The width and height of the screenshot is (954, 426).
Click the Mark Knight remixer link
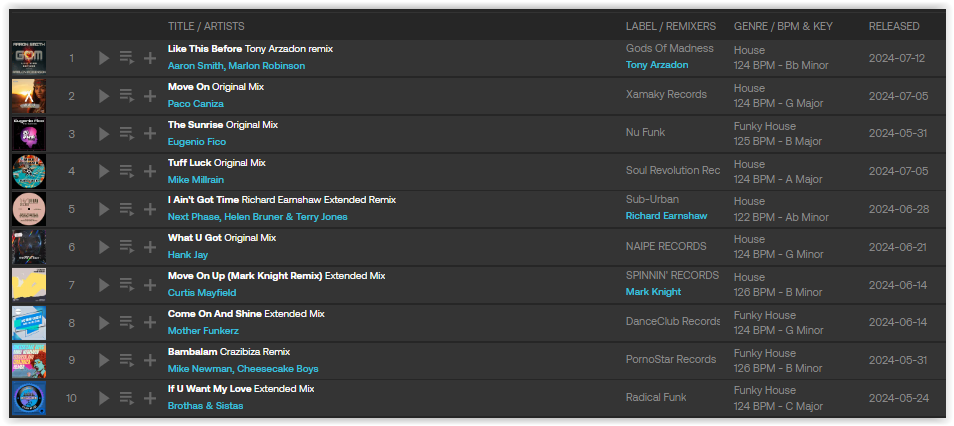pyautogui.click(x=653, y=292)
